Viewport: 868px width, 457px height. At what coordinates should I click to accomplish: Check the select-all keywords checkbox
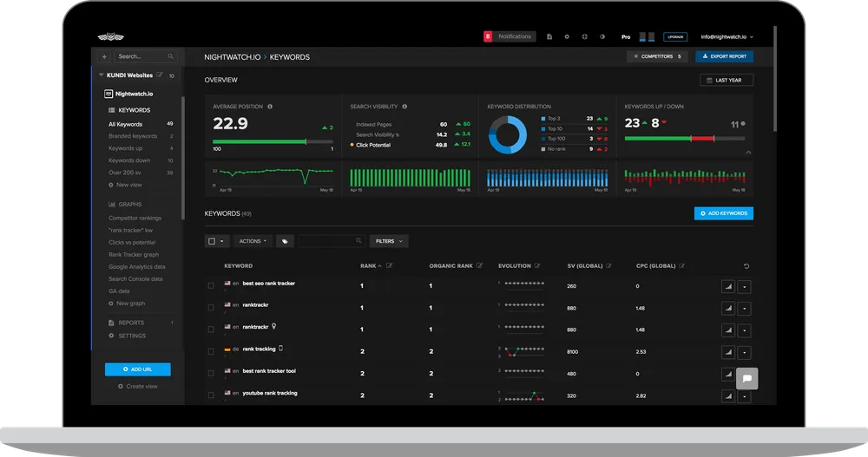coord(212,241)
